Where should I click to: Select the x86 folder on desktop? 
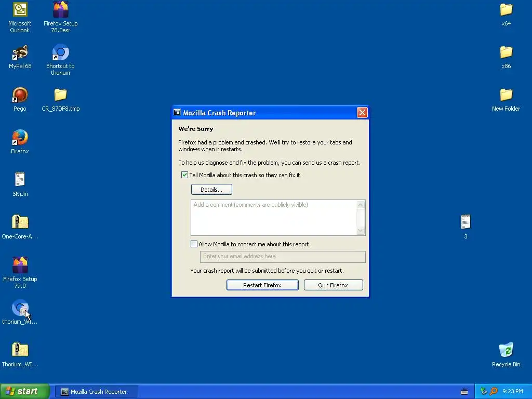coord(506,52)
